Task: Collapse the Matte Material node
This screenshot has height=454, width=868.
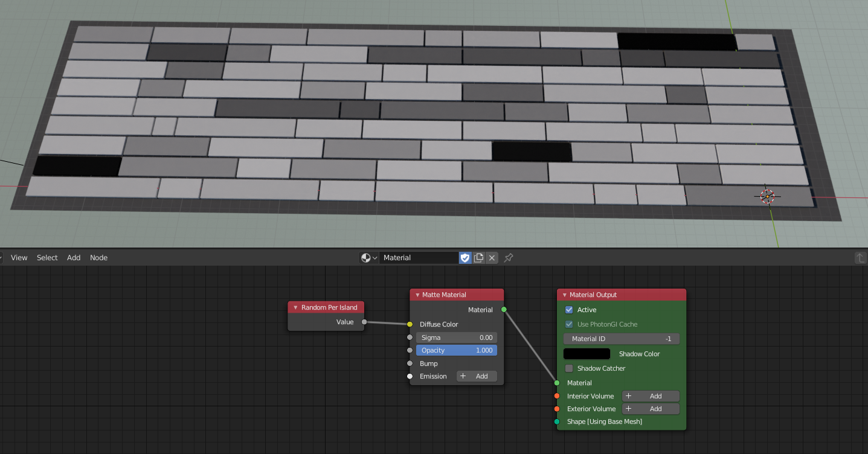Action: [x=417, y=295]
